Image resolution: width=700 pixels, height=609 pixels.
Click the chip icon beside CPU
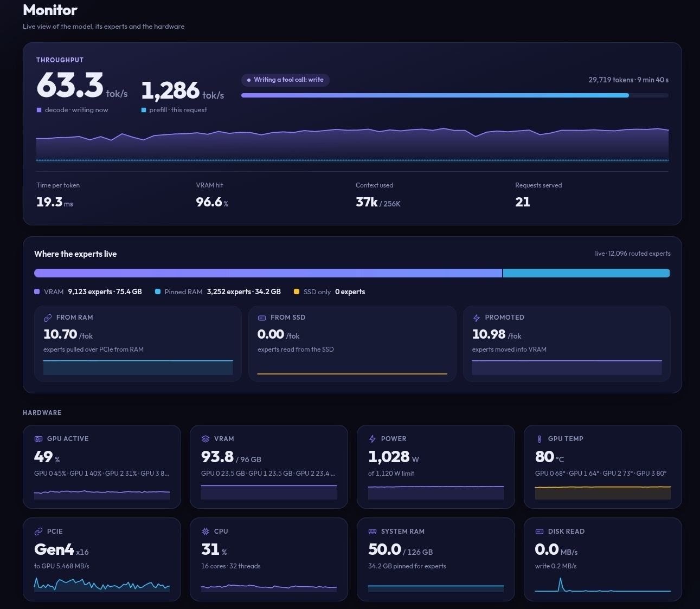click(205, 532)
